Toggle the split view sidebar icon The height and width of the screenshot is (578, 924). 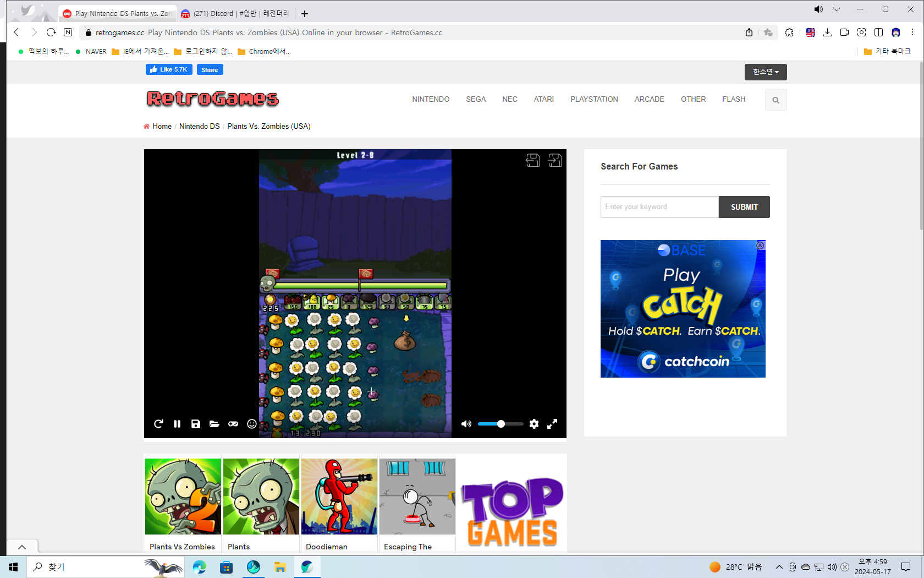click(x=878, y=32)
